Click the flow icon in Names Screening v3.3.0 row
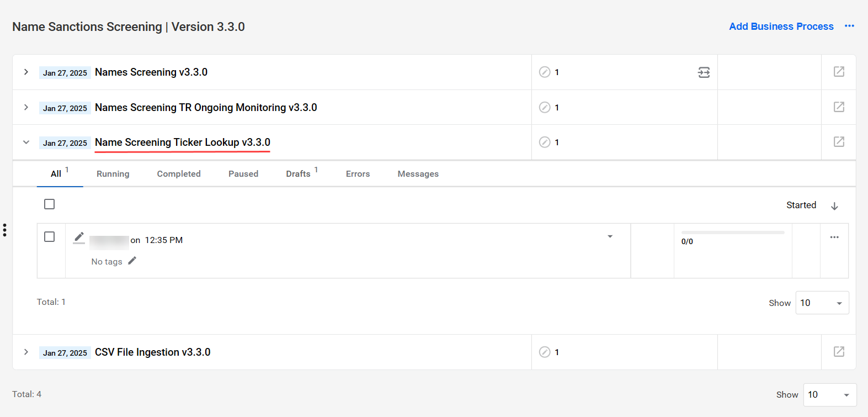 704,72
